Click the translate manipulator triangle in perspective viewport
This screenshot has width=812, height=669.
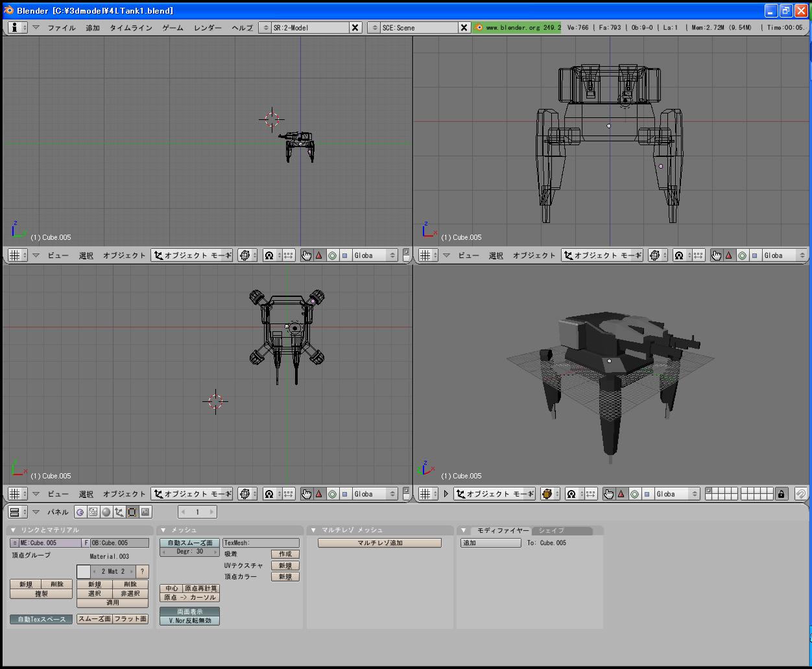pos(621,494)
